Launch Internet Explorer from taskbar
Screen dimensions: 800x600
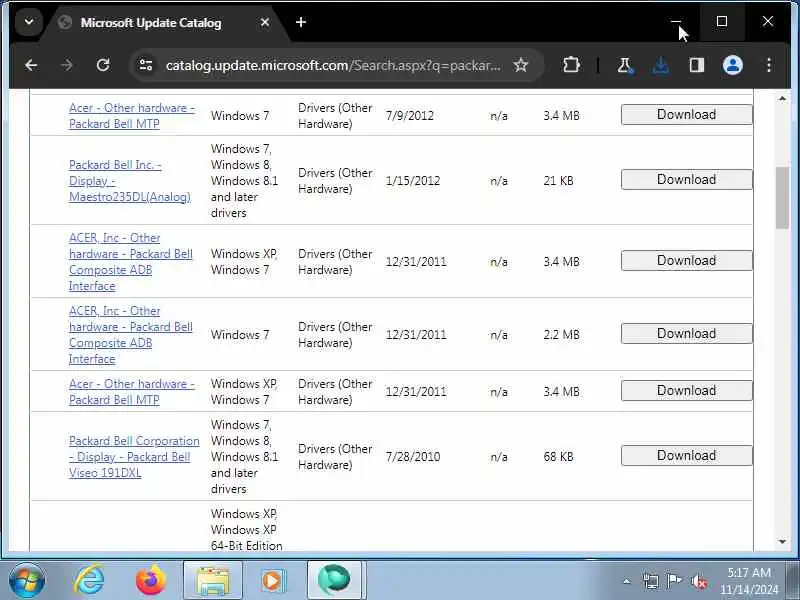tap(89, 581)
